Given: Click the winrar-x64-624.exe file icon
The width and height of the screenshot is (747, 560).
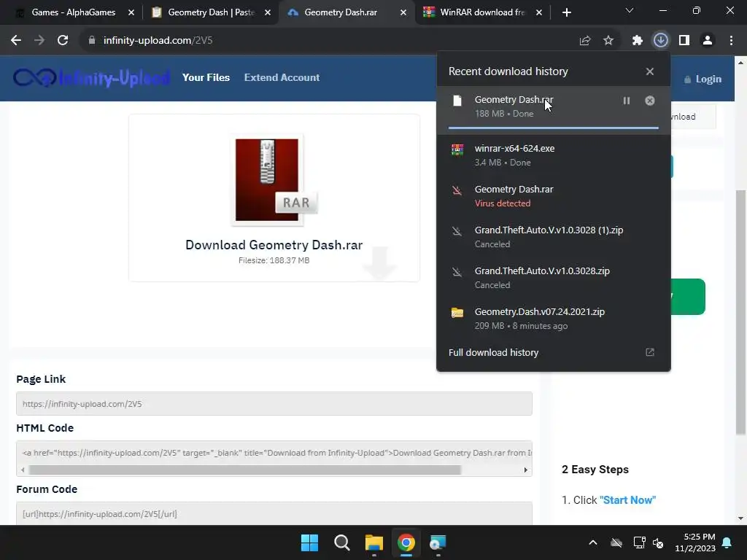Looking at the screenshot, I should [x=457, y=150].
